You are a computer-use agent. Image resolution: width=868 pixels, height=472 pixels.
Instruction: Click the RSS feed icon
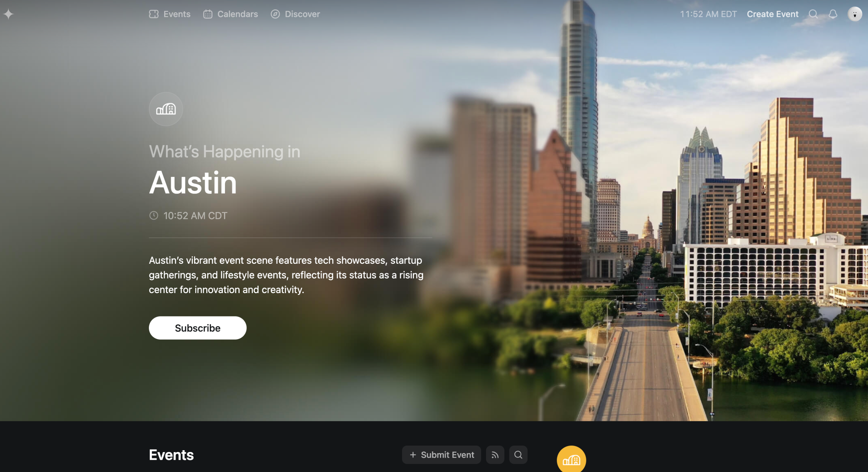point(495,455)
